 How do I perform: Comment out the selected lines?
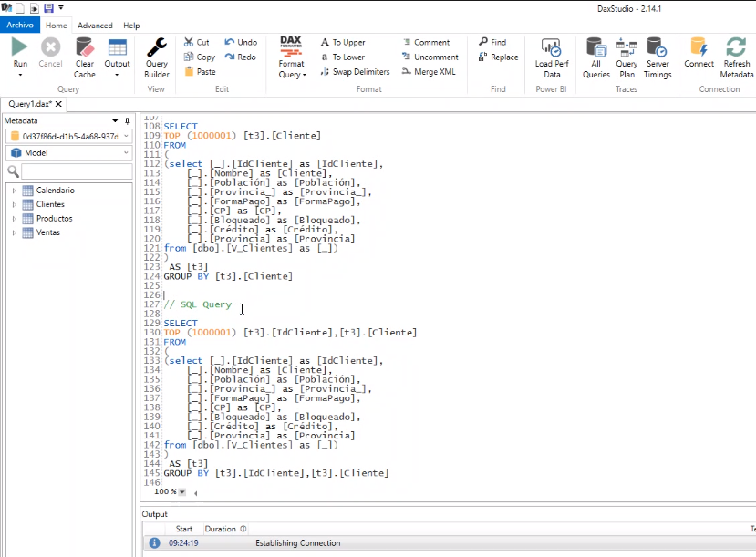pyautogui.click(x=426, y=43)
